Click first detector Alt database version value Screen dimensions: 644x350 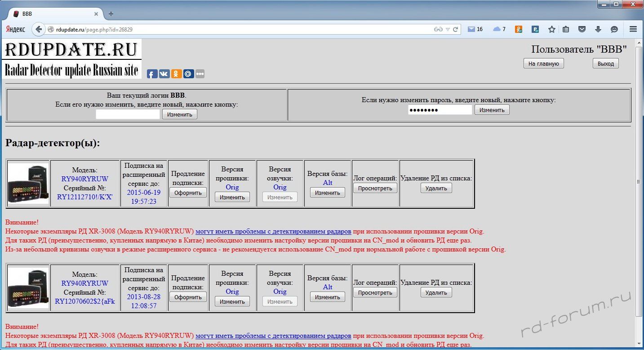click(x=328, y=183)
